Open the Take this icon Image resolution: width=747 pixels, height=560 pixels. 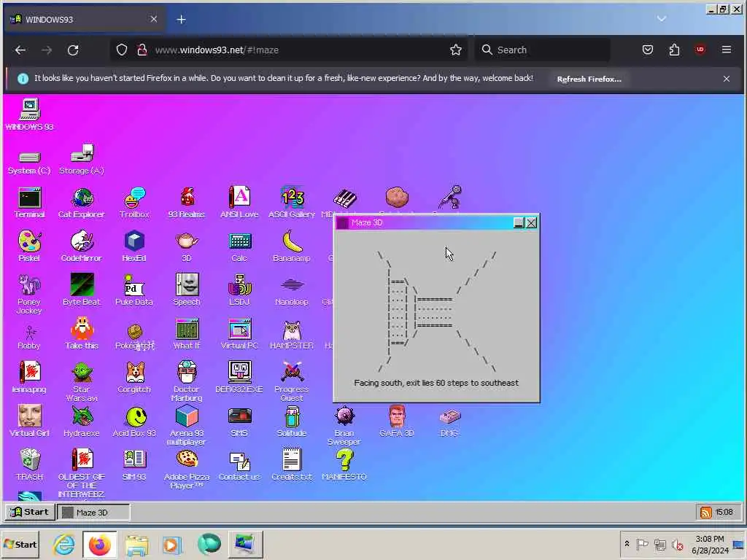coord(82,333)
